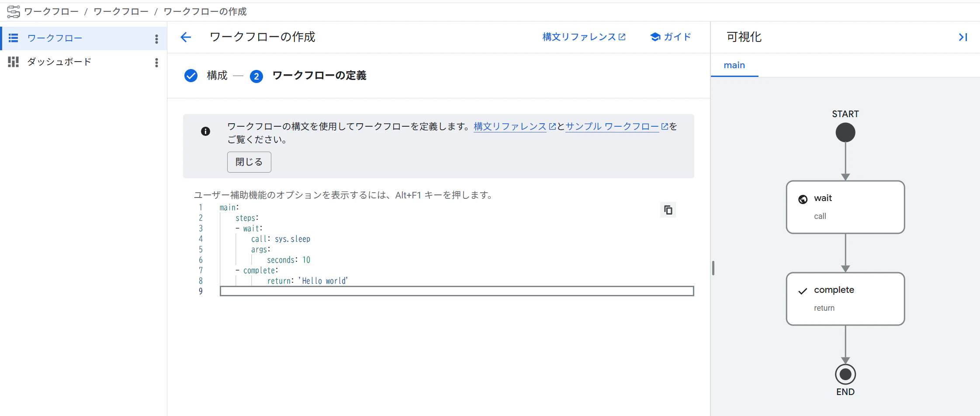Go to the 構成 step
The image size is (980, 416).
(x=217, y=76)
